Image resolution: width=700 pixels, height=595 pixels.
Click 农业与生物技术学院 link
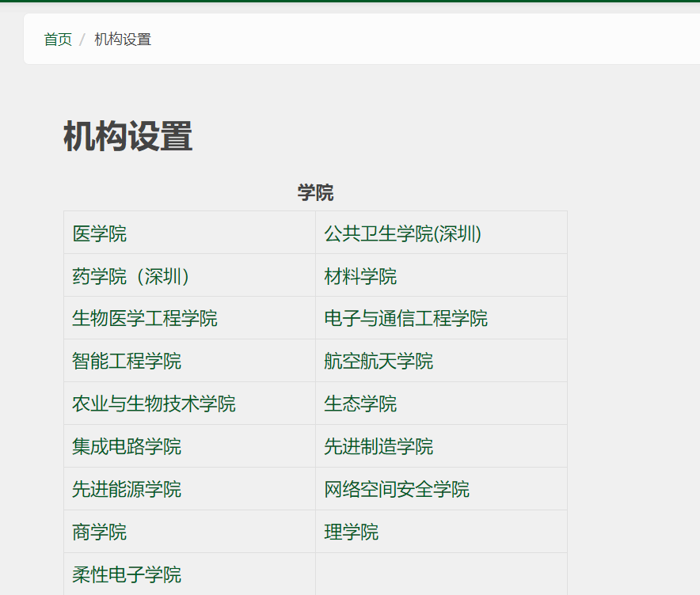[154, 404]
